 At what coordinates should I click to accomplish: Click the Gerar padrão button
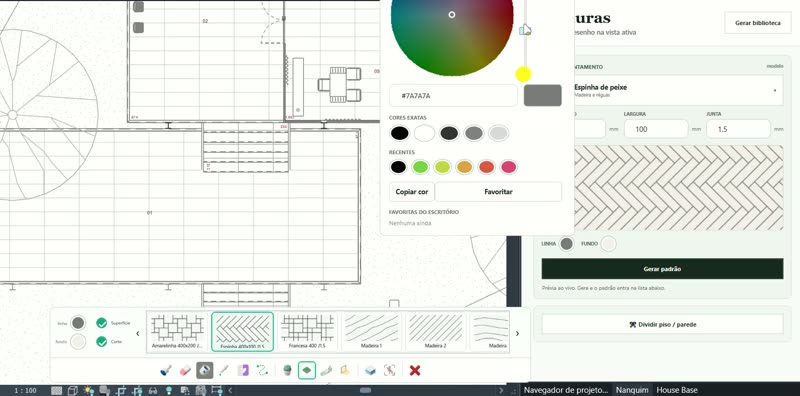662,269
